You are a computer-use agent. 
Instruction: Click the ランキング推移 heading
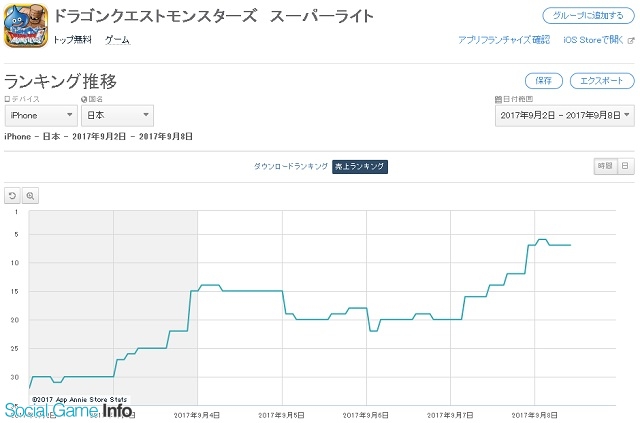60,81
